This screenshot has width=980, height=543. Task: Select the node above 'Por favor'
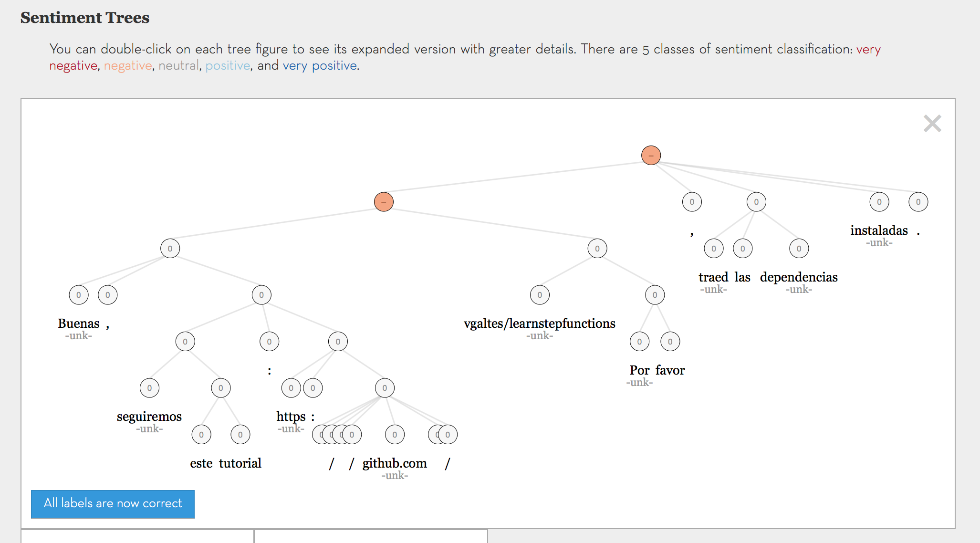click(x=655, y=294)
